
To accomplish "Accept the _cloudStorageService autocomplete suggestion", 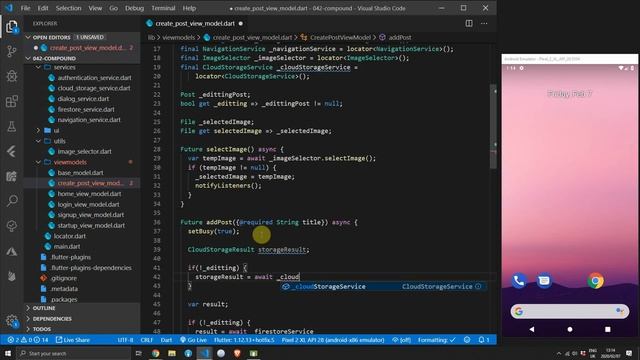I will (382, 287).
